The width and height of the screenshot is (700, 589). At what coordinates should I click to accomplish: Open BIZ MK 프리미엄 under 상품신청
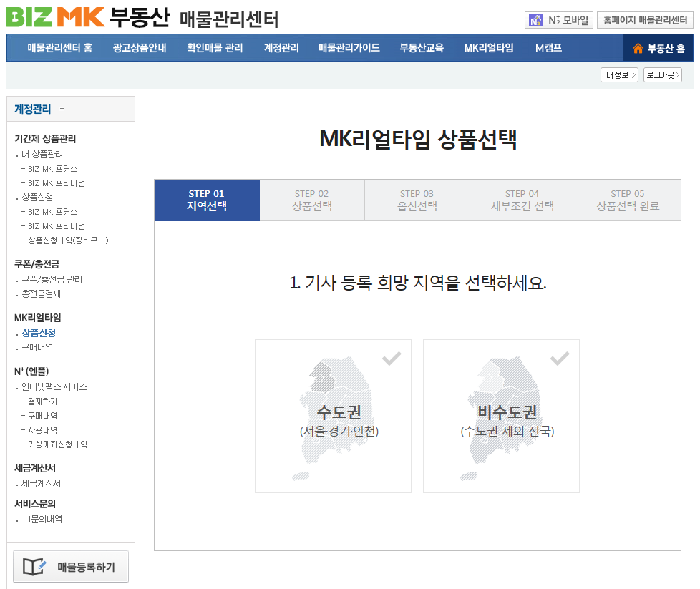pos(57,226)
